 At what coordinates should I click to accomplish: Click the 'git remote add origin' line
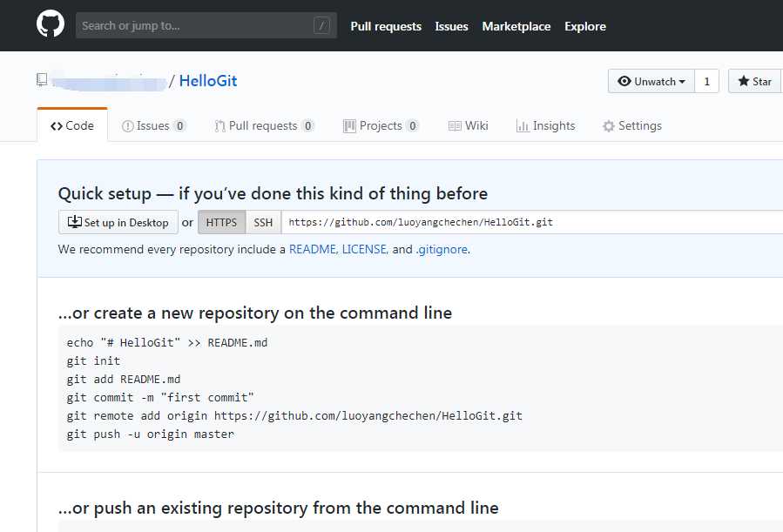click(294, 415)
